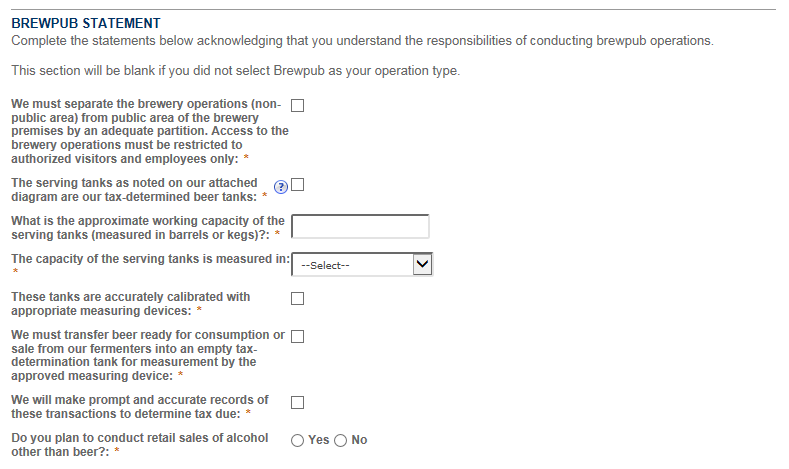The width and height of the screenshot is (789, 469).
Task: Enable the accurately calibrated tanks checkbox
Action: [x=297, y=298]
